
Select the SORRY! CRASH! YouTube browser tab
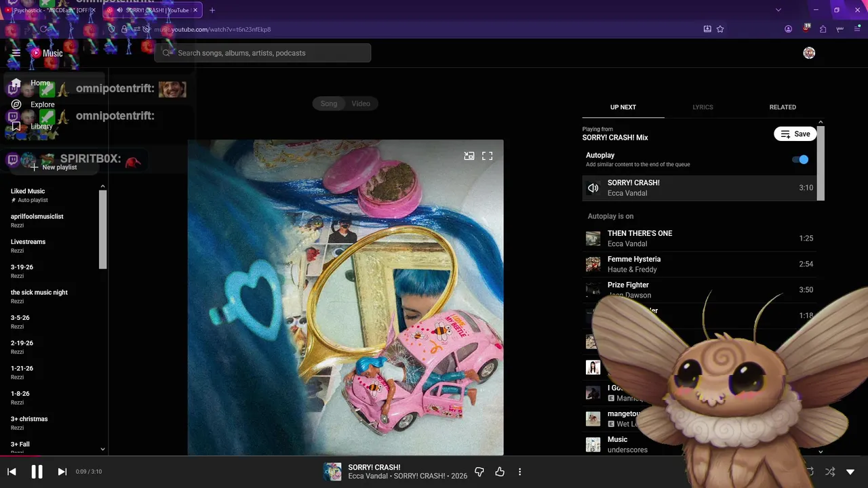tap(153, 10)
